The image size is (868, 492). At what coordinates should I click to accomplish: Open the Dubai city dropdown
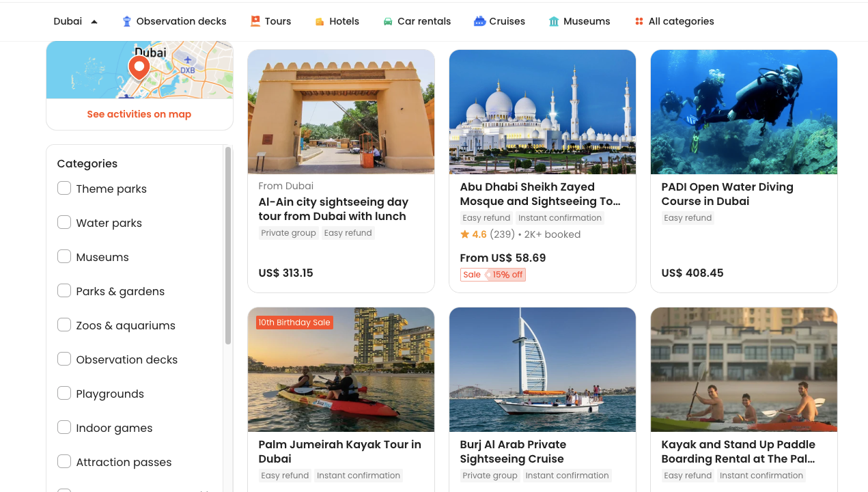pyautogui.click(x=75, y=21)
